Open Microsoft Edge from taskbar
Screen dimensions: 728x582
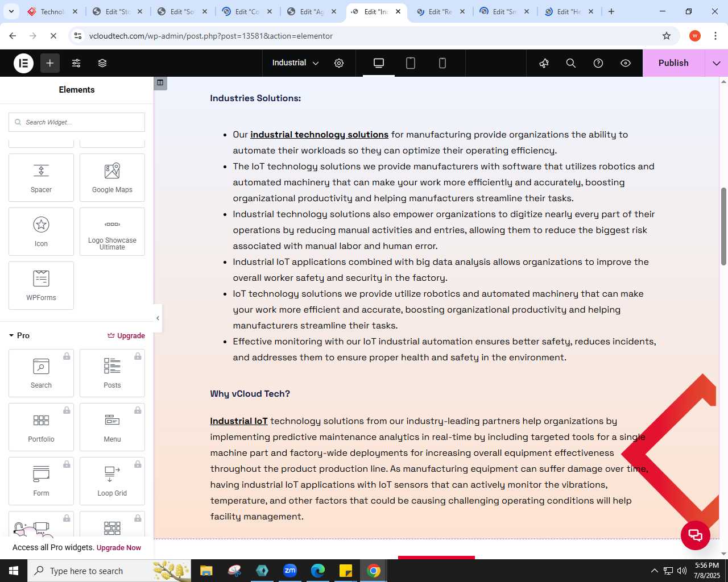point(318,571)
